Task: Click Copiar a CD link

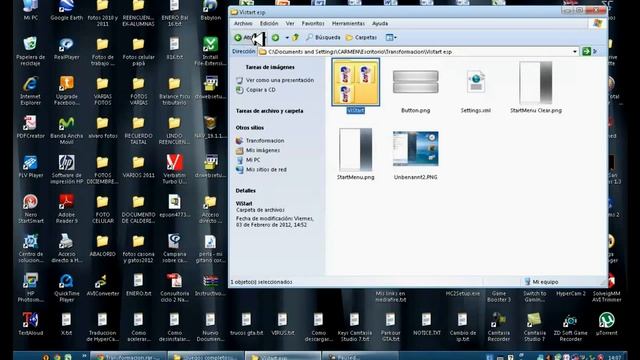Action: (x=260, y=90)
